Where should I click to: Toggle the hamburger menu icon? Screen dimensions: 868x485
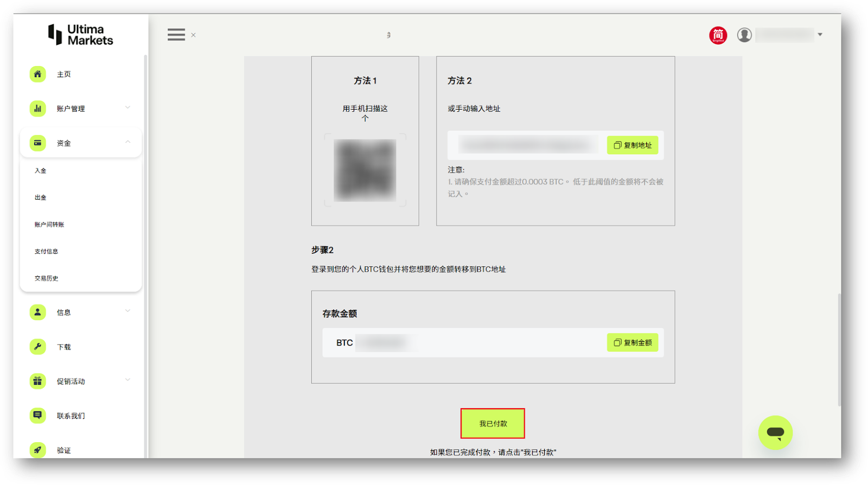coord(176,35)
